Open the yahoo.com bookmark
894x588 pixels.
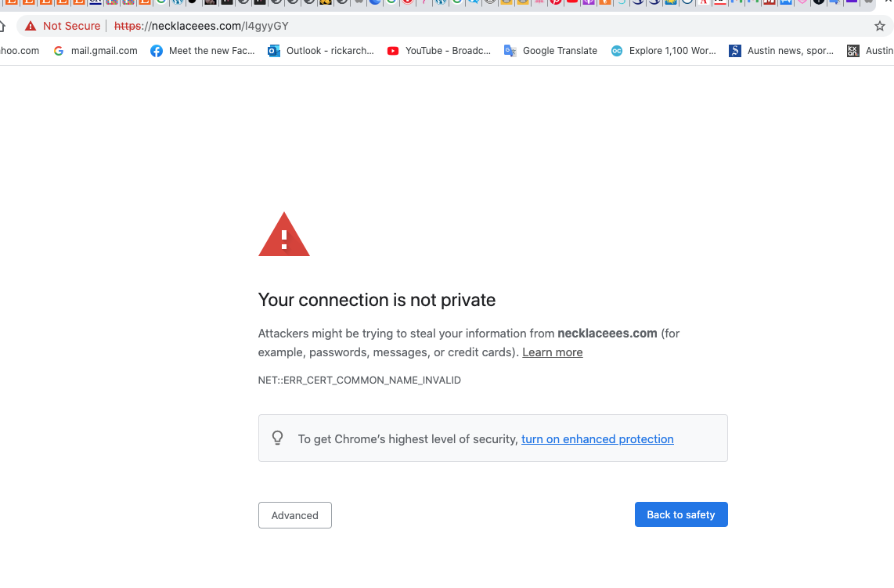point(19,51)
